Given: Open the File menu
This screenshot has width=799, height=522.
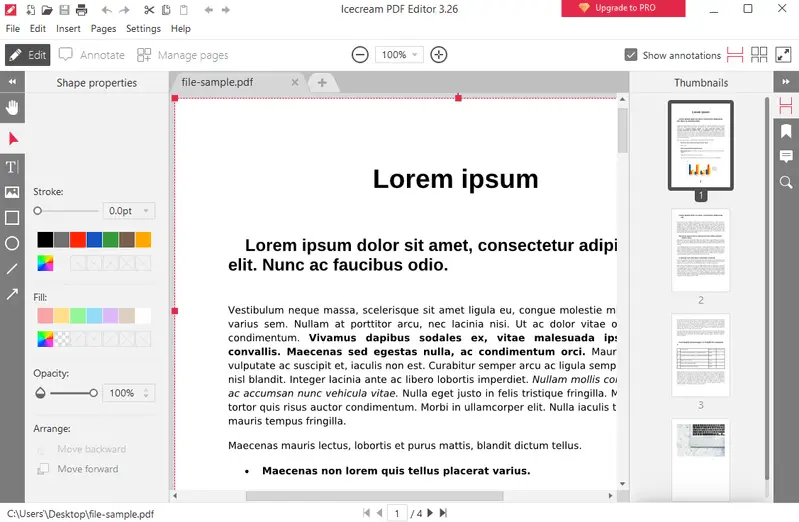Looking at the screenshot, I should [13, 29].
